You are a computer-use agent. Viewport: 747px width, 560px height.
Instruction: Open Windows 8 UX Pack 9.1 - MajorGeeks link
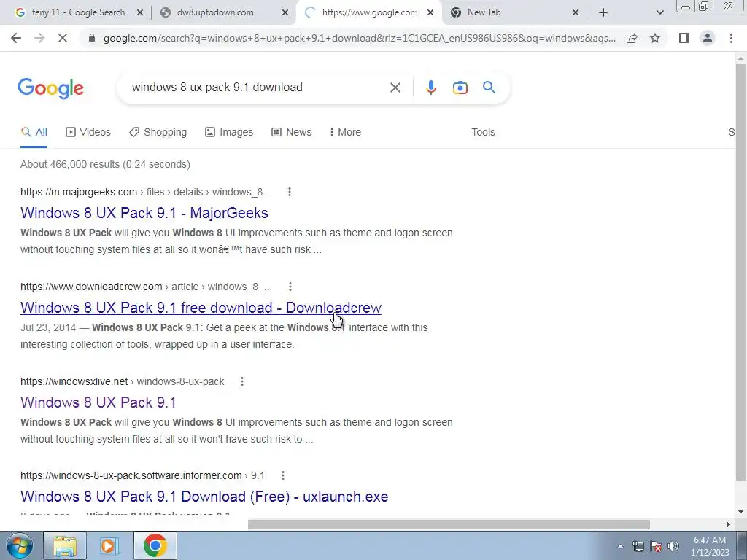tap(144, 213)
